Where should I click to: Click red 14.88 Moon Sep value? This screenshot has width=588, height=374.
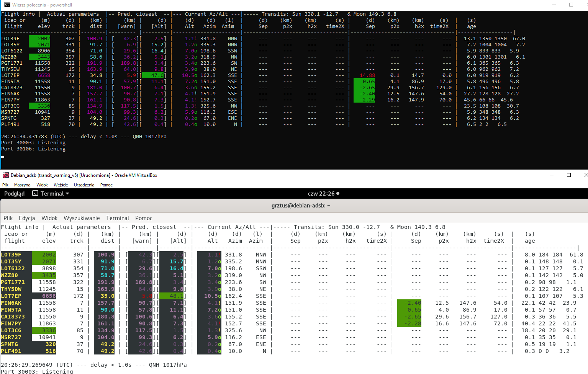click(x=367, y=75)
